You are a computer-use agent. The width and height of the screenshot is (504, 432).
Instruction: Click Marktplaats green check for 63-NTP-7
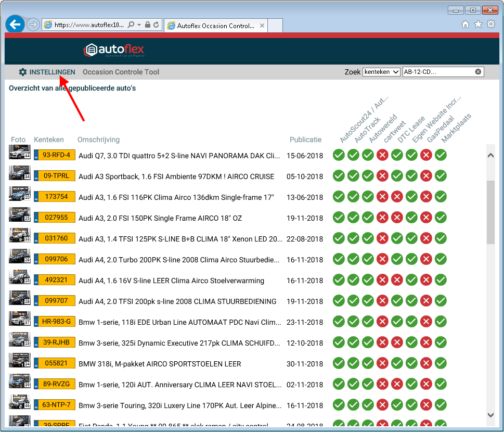(441, 404)
